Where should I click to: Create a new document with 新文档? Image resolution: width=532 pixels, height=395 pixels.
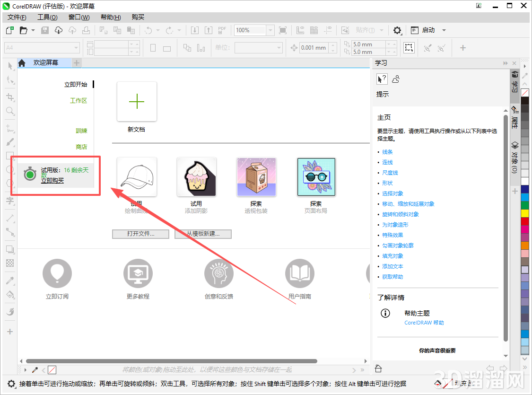pyautogui.click(x=137, y=101)
